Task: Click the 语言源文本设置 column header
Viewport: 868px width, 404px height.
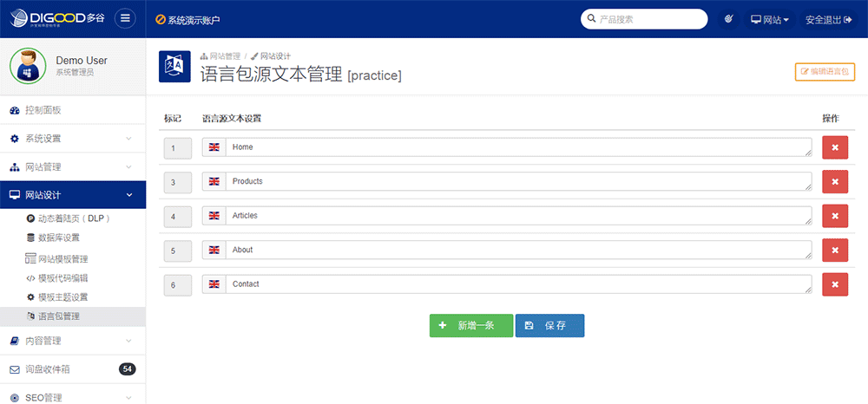Action: [232, 118]
